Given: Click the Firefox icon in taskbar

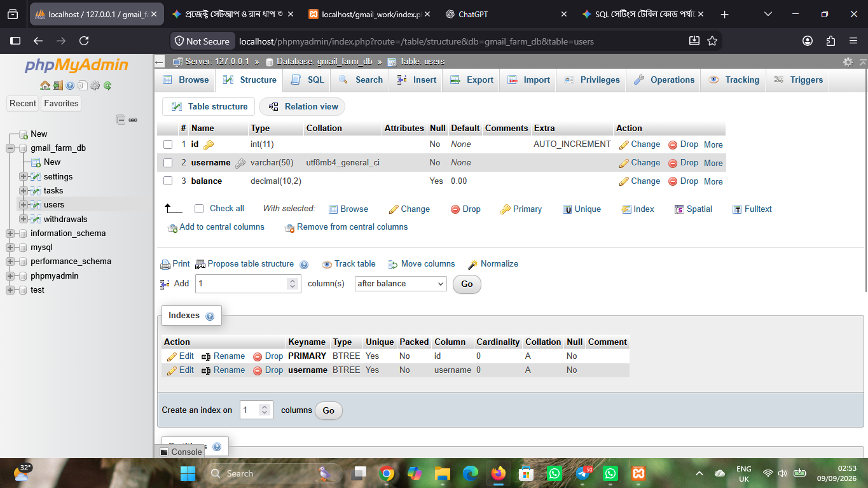Looking at the screenshot, I should (498, 473).
